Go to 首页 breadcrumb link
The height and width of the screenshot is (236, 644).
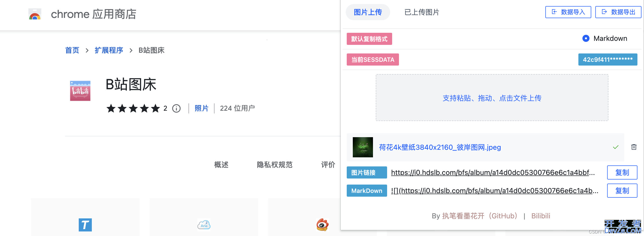click(72, 50)
